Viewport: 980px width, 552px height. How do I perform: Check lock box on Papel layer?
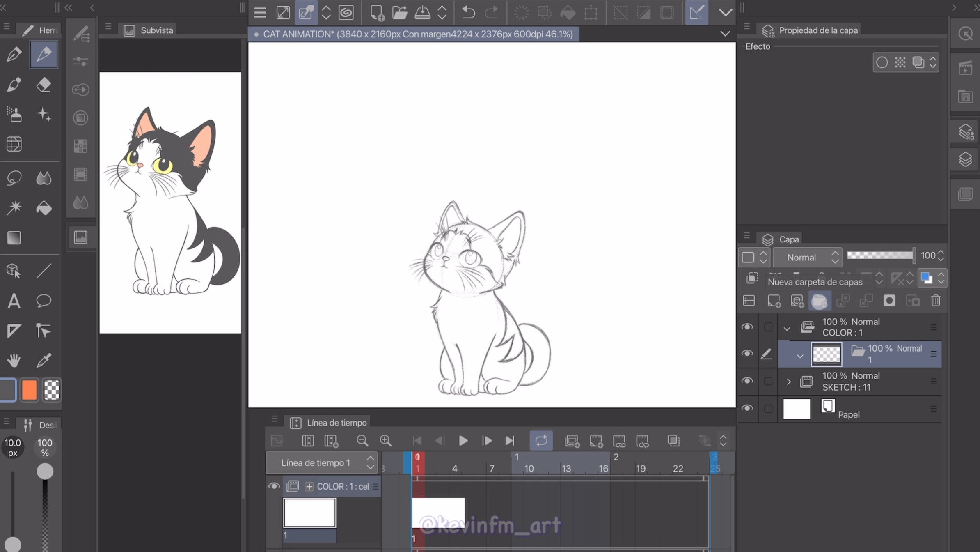(x=768, y=408)
